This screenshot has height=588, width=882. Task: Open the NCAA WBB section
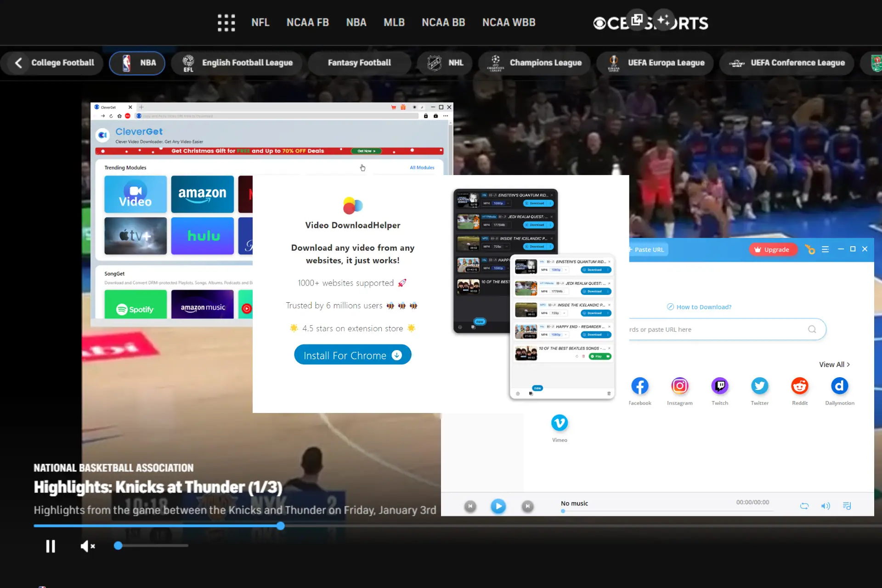[x=509, y=23]
